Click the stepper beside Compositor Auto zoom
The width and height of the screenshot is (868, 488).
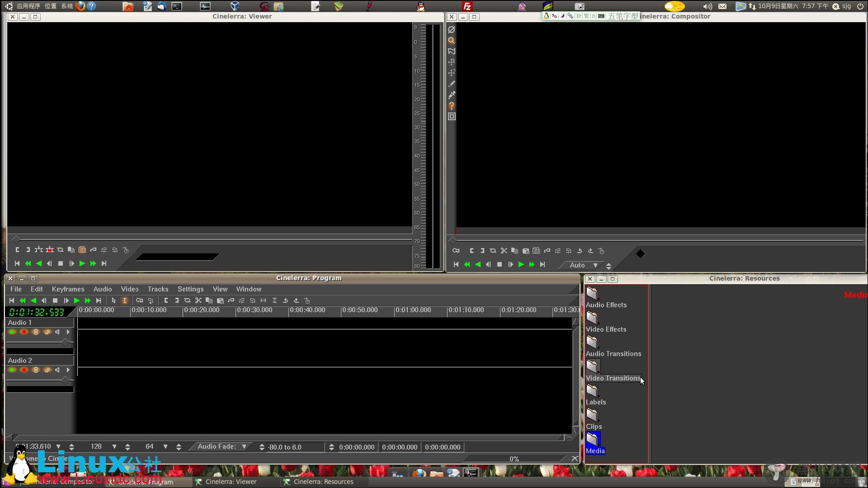click(x=609, y=266)
